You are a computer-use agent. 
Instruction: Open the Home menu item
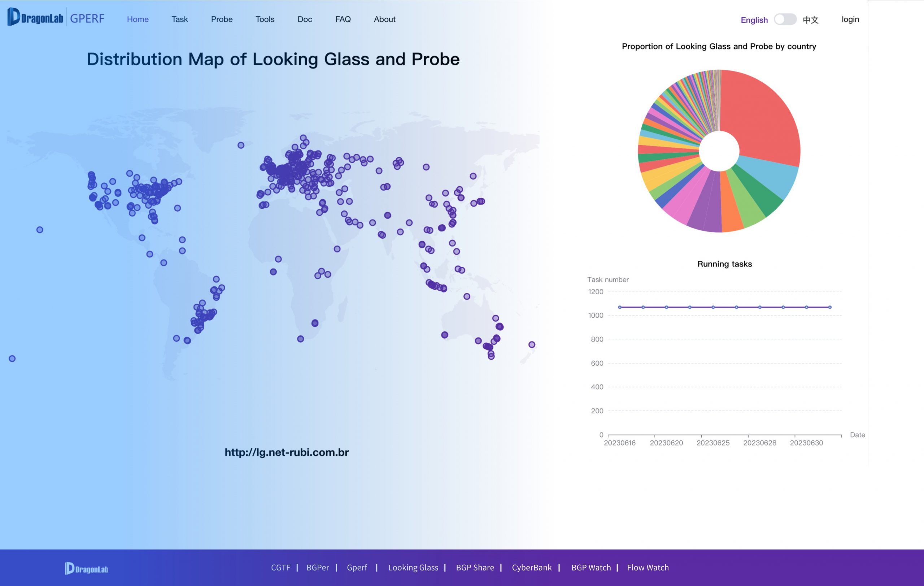(x=138, y=19)
